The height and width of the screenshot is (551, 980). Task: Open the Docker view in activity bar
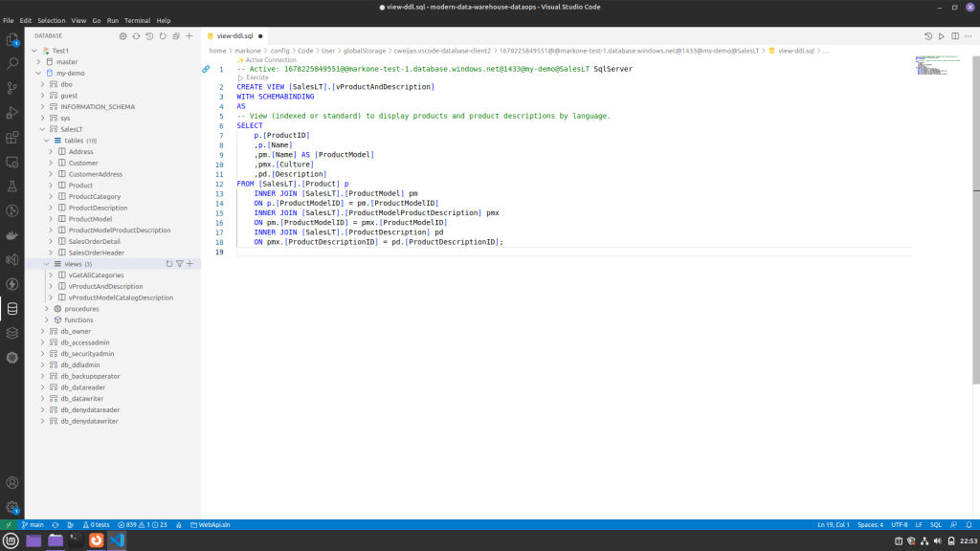point(12,235)
